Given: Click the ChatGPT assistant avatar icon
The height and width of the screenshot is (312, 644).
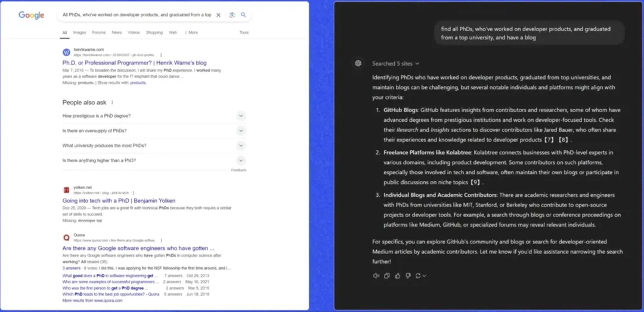Looking at the screenshot, I should click(x=358, y=63).
